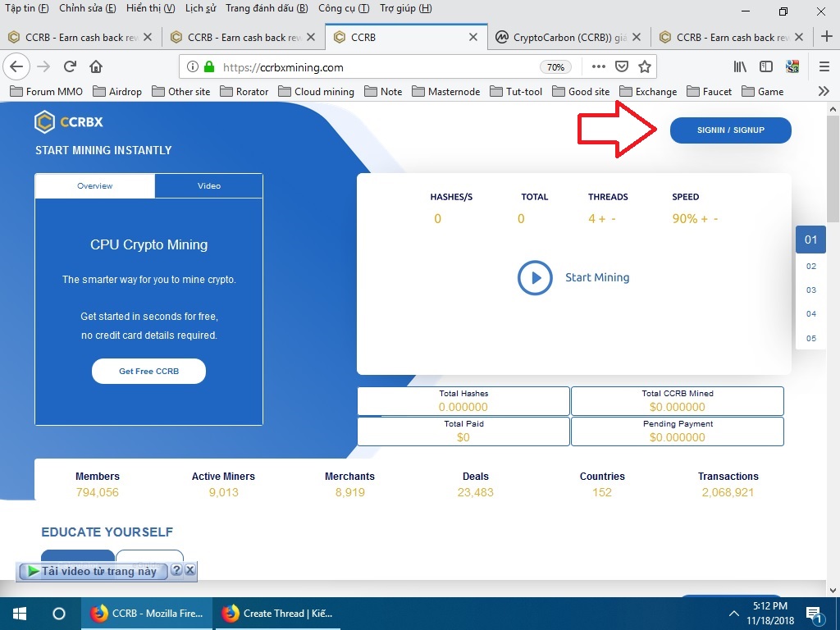Increase threads with the plus sign

pos(602,218)
